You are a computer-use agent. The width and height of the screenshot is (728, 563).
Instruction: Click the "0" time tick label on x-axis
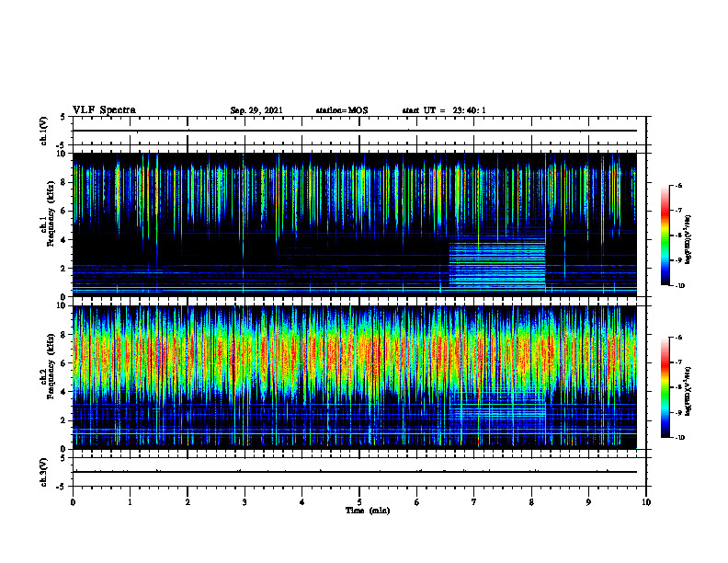tap(73, 502)
